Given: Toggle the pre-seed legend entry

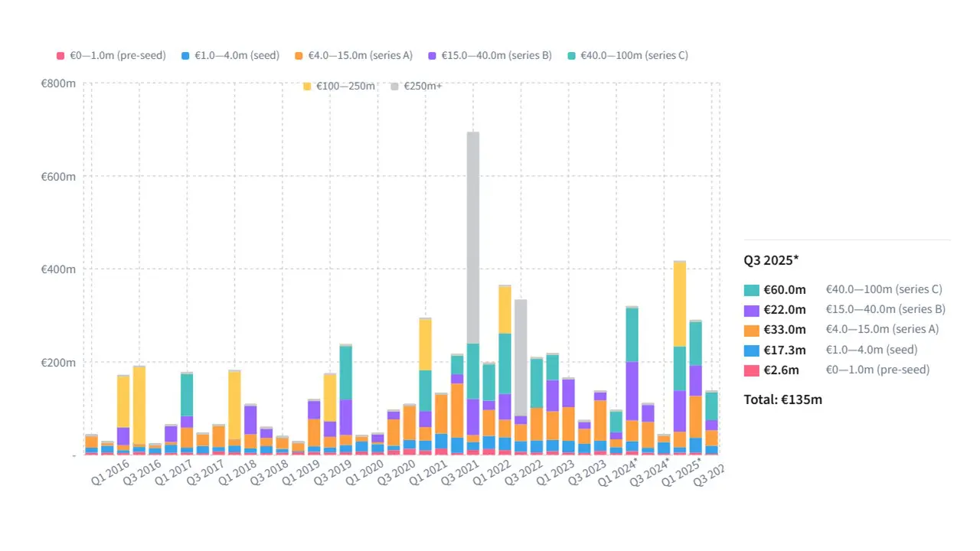Looking at the screenshot, I should pos(111,55).
